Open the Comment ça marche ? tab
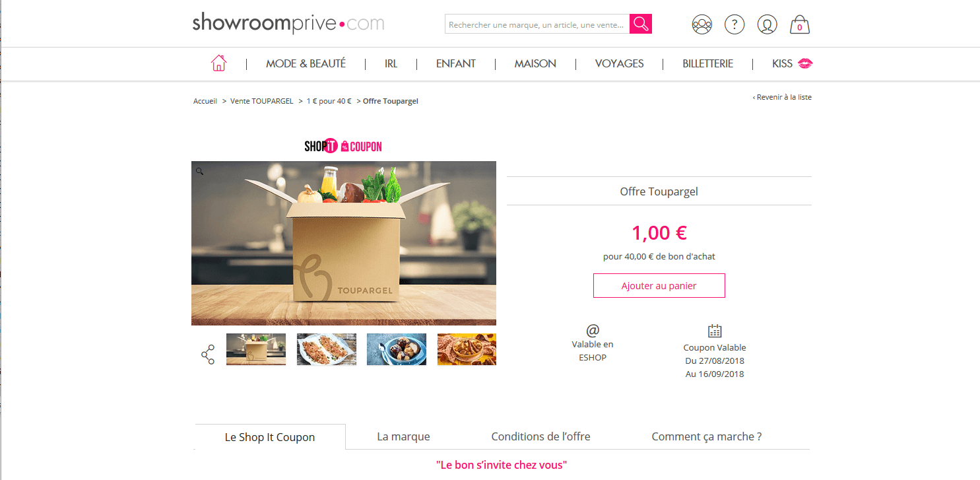Image resolution: width=980 pixels, height=480 pixels. (706, 436)
